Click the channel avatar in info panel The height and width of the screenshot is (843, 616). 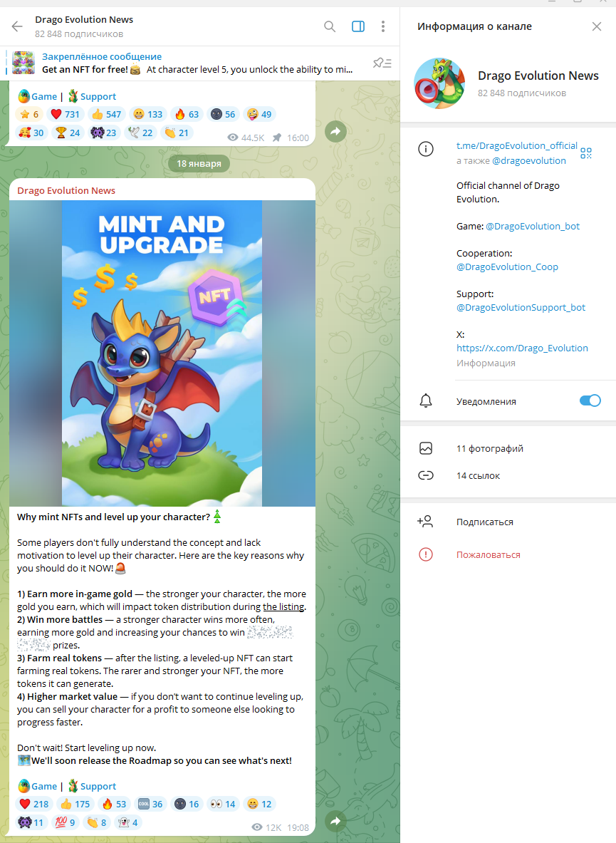pyautogui.click(x=439, y=83)
